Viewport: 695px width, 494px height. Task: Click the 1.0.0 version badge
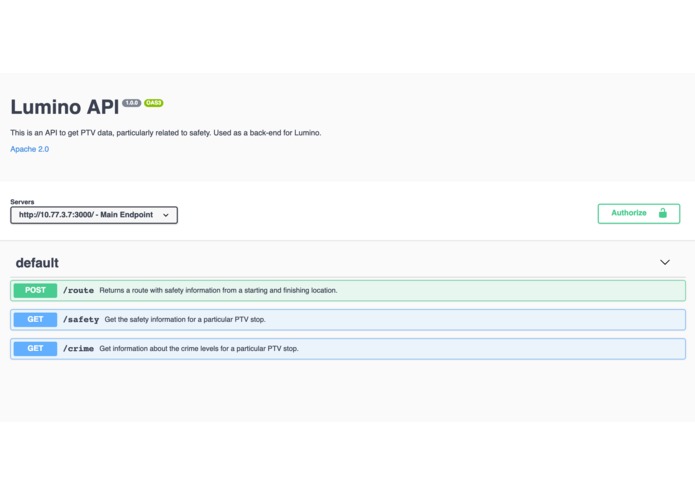click(x=132, y=103)
